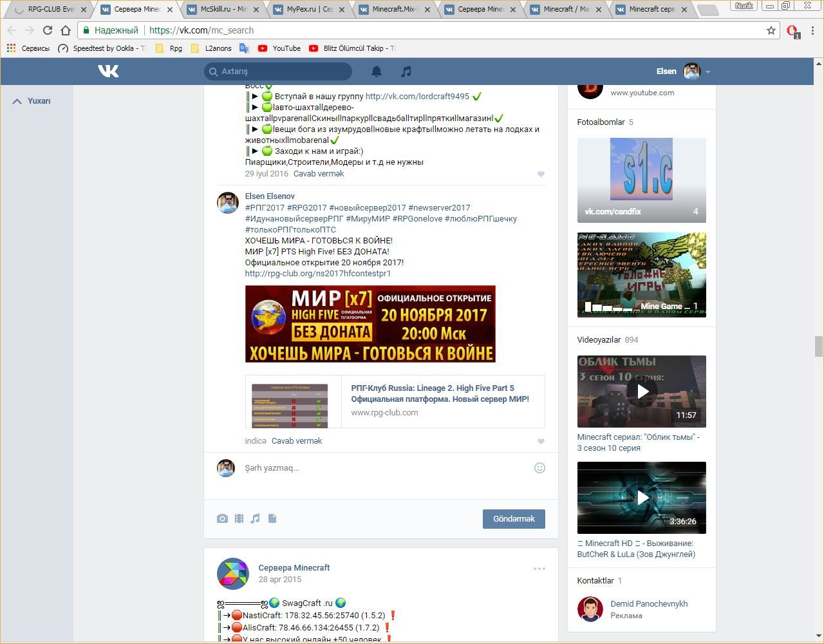This screenshot has width=824, height=644.
Task: Open the Videoyazılar section
Action: (x=608, y=340)
